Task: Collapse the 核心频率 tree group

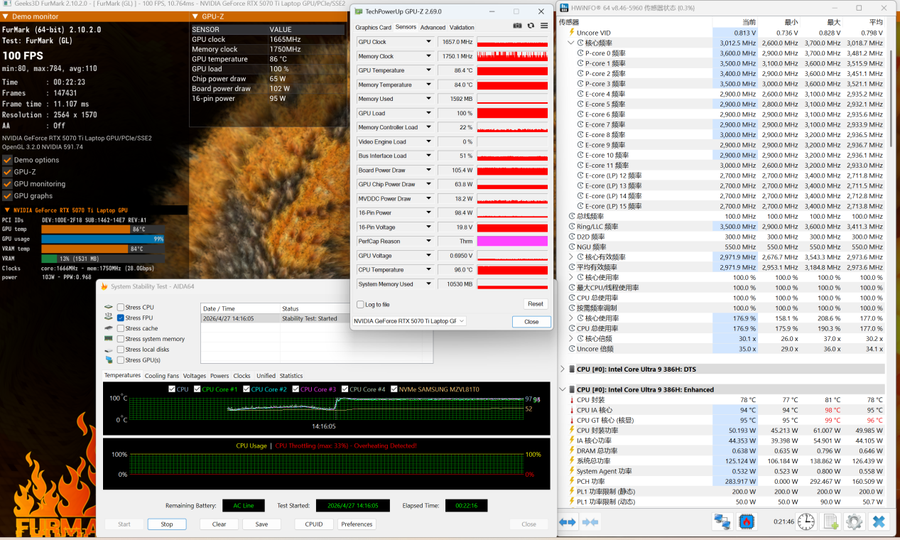Action: 571,43
